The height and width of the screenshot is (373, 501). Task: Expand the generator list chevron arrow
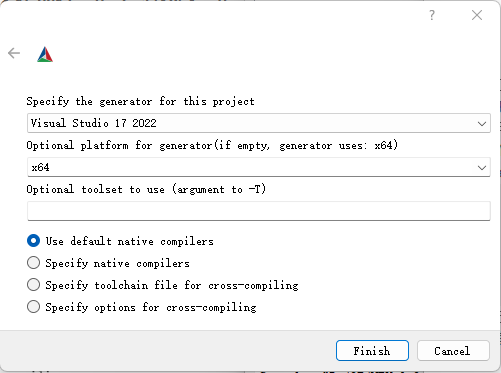click(x=482, y=124)
